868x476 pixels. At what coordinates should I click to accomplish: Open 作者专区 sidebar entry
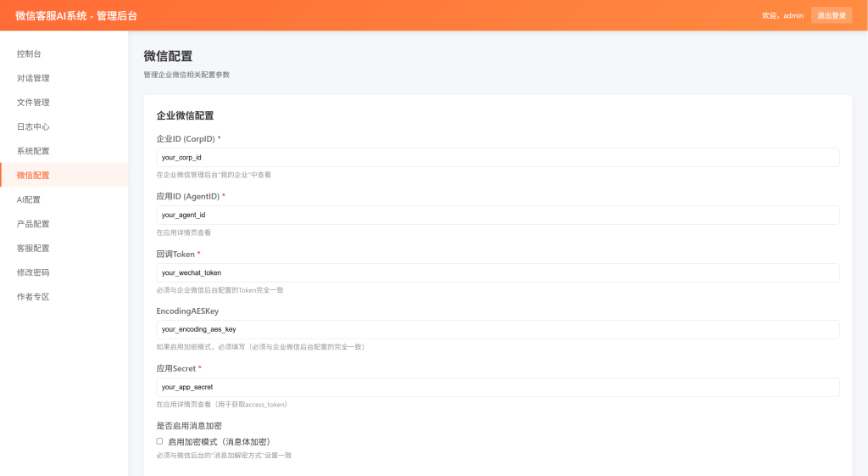[x=64, y=297]
